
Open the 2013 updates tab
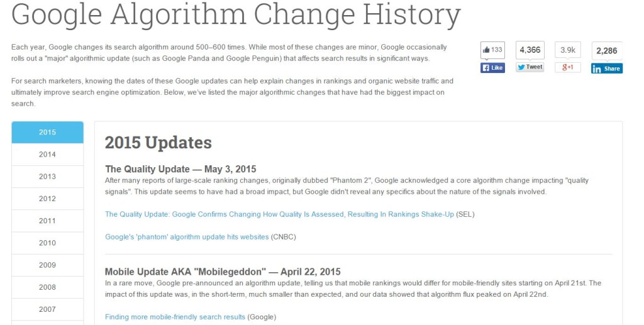pos(47,177)
